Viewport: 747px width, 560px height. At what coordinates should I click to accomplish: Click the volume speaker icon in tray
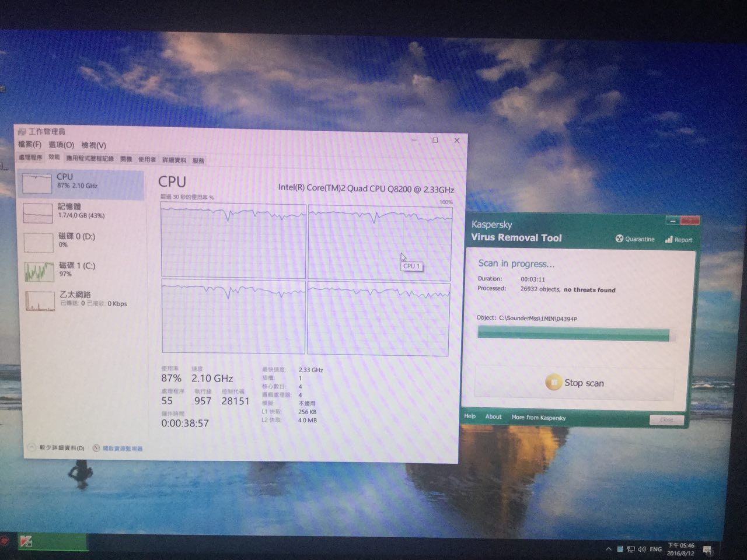click(642, 549)
